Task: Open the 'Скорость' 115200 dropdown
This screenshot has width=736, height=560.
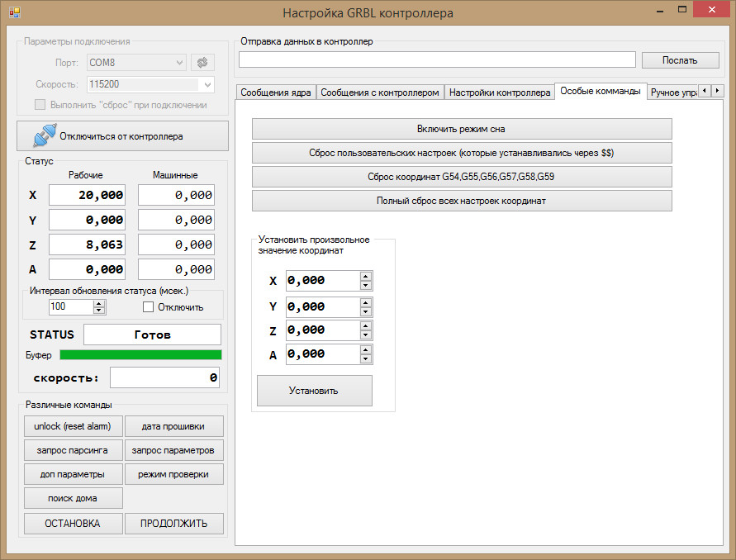Action: point(150,84)
